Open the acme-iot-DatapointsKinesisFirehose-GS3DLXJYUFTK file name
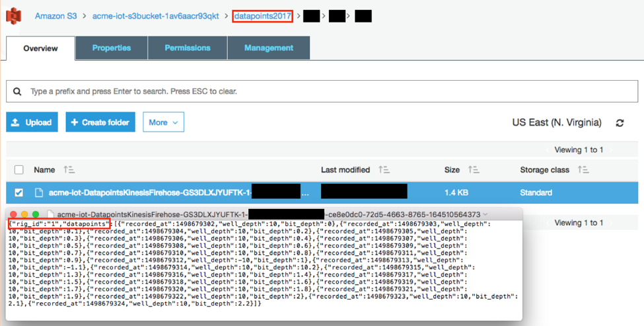 (x=150, y=192)
